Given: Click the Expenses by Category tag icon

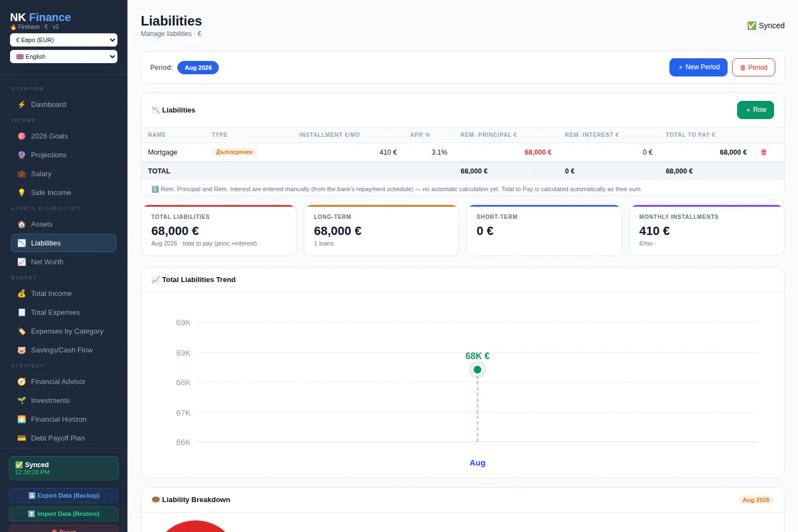Looking at the screenshot, I should pyautogui.click(x=22, y=331).
